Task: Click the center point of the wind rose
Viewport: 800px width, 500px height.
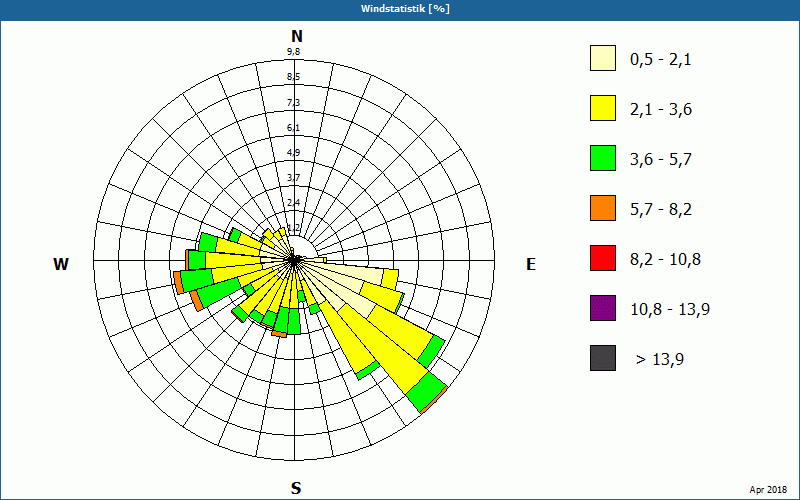Action: pyautogui.click(x=294, y=260)
